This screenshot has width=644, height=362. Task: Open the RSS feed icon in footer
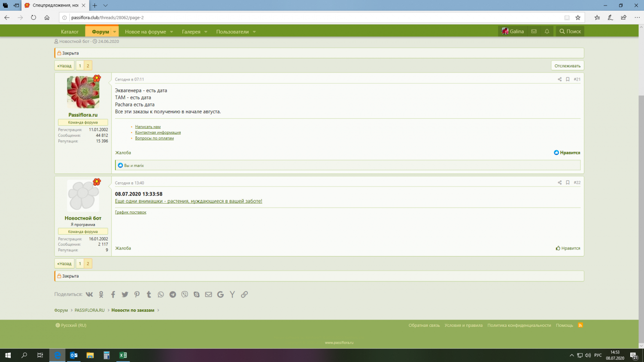click(580, 325)
